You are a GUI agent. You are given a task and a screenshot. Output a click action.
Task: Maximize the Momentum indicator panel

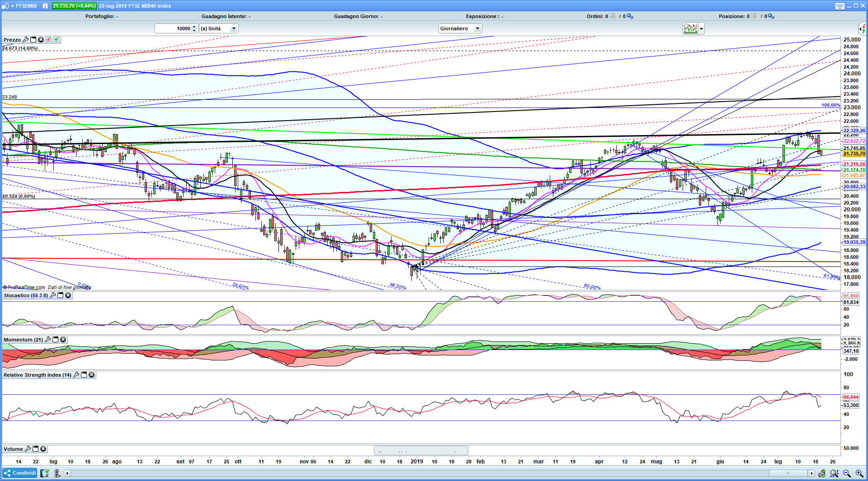click(x=56, y=340)
